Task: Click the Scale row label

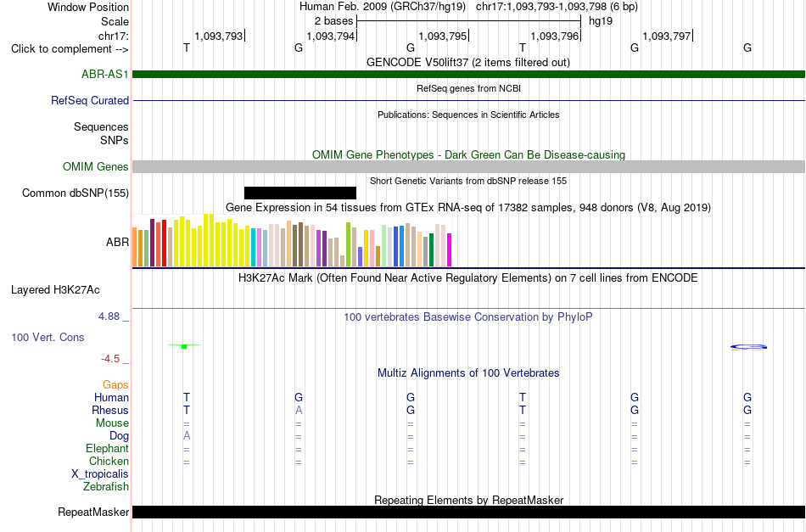Action: click(x=115, y=21)
